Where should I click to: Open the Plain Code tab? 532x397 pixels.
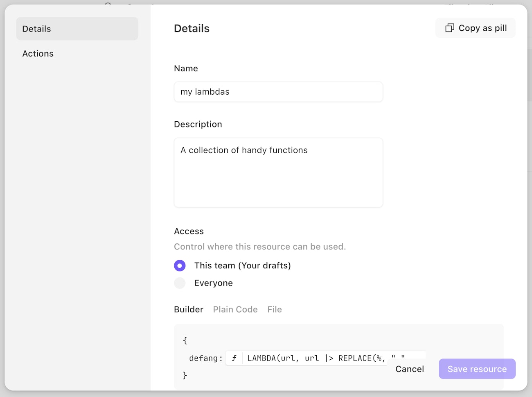tap(235, 309)
